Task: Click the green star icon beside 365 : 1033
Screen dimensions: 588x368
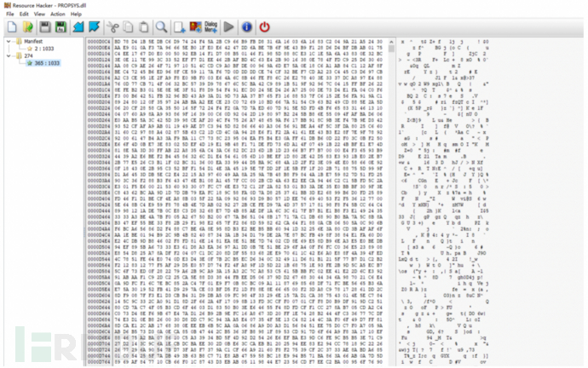Action: [30, 63]
